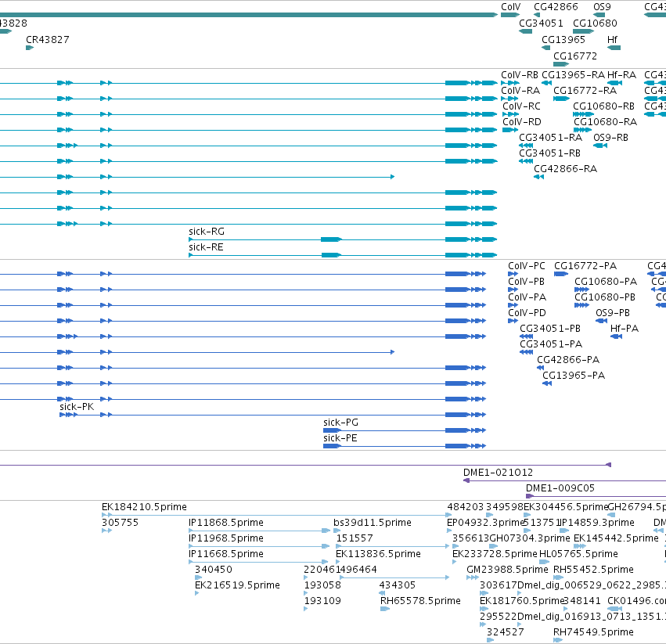Select the CG10680-RA transcript label
The height and width of the screenshot is (644, 666).
pyautogui.click(x=605, y=122)
